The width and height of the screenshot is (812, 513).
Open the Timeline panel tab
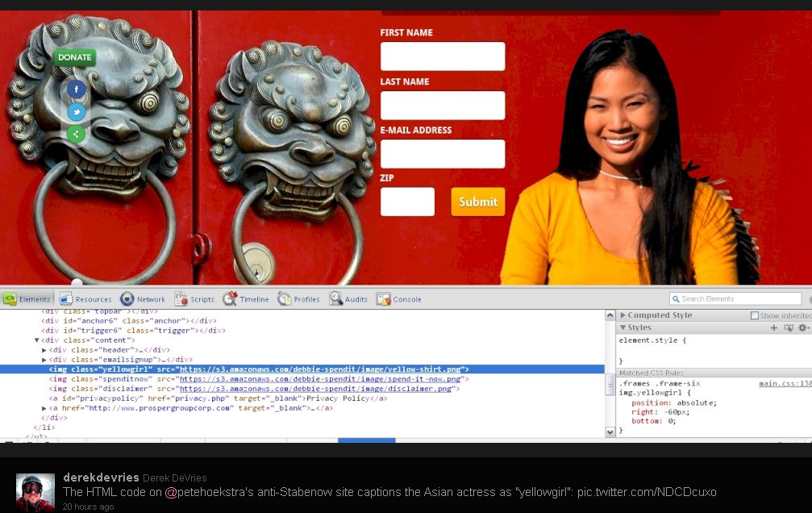pos(245,299)
